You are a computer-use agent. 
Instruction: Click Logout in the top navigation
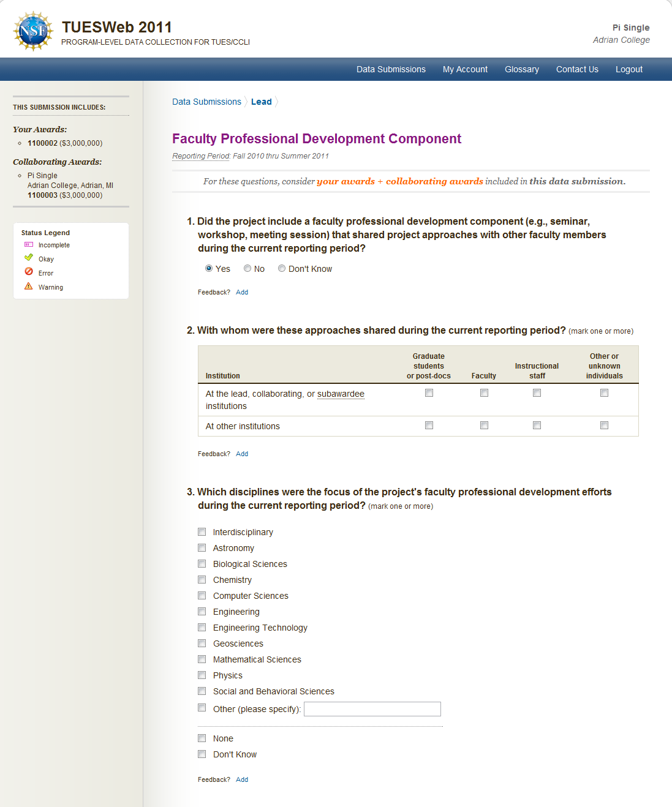click(x=629, y=69)
